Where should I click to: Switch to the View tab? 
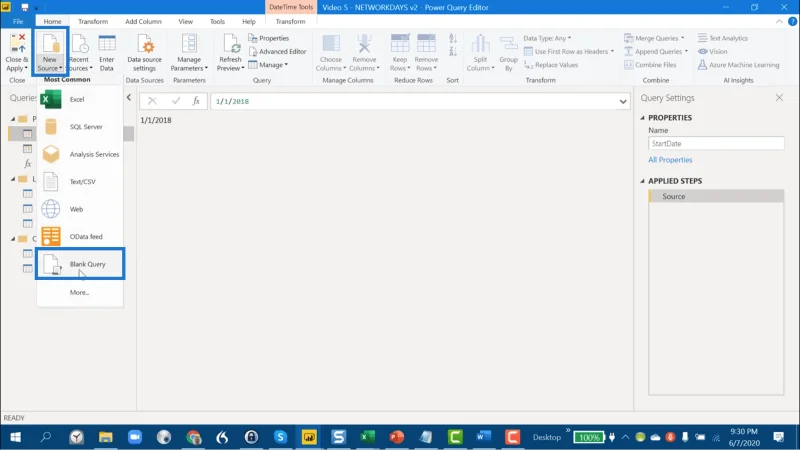[186, 21]
